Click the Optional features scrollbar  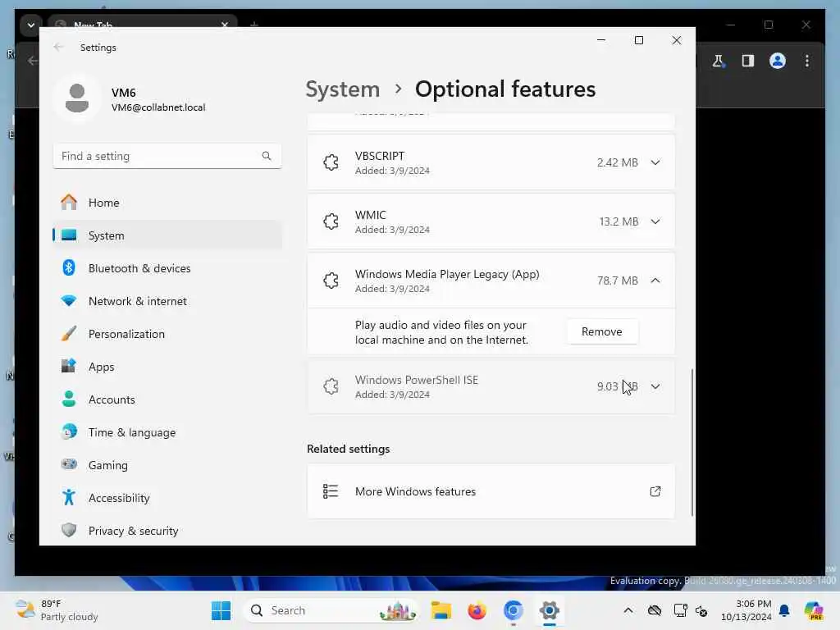[x=692, y=442]
